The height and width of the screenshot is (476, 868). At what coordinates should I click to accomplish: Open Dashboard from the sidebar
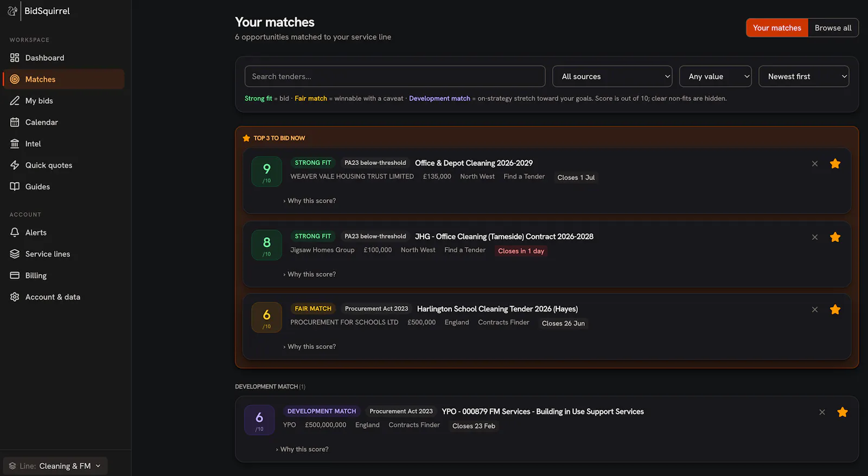click(x=63, y=58)
